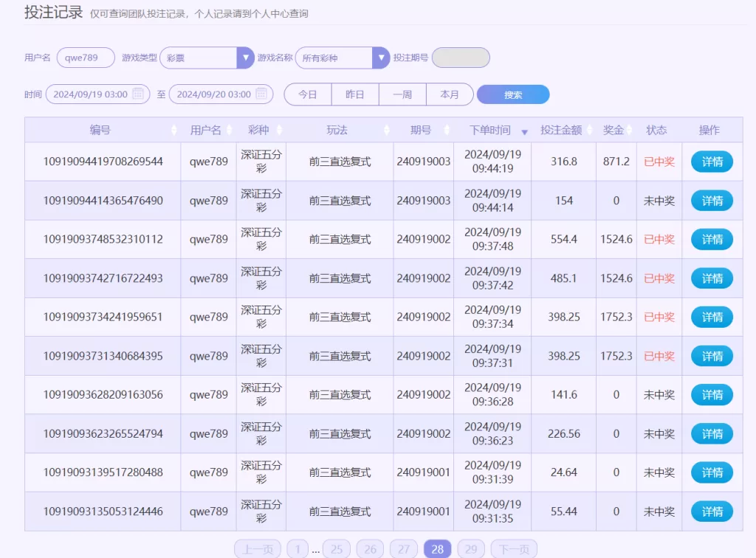Viewport: 756px width, 558px height.
Task: Go to pagination page 29
Action: coord(471,549)
